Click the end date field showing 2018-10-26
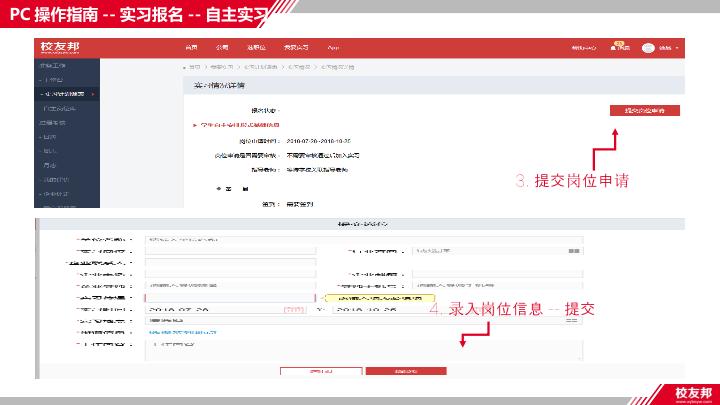The height and width of the screenshot is (405, 720). pyautogui.click(x=364, y=310)
